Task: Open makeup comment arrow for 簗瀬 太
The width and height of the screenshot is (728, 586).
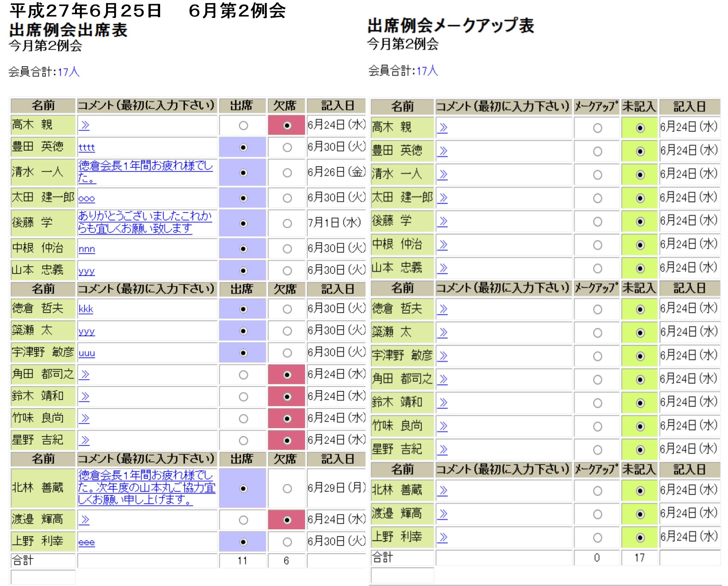Action: tap(442, 333)
